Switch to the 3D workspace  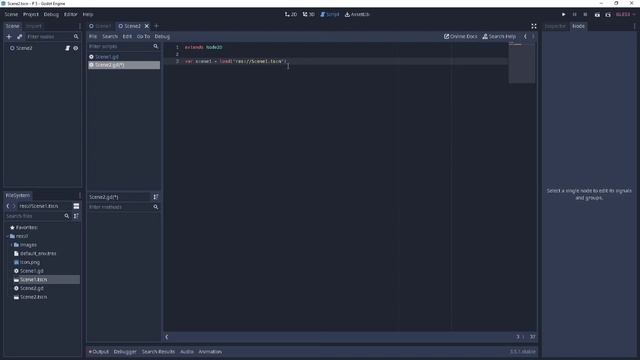309,14
